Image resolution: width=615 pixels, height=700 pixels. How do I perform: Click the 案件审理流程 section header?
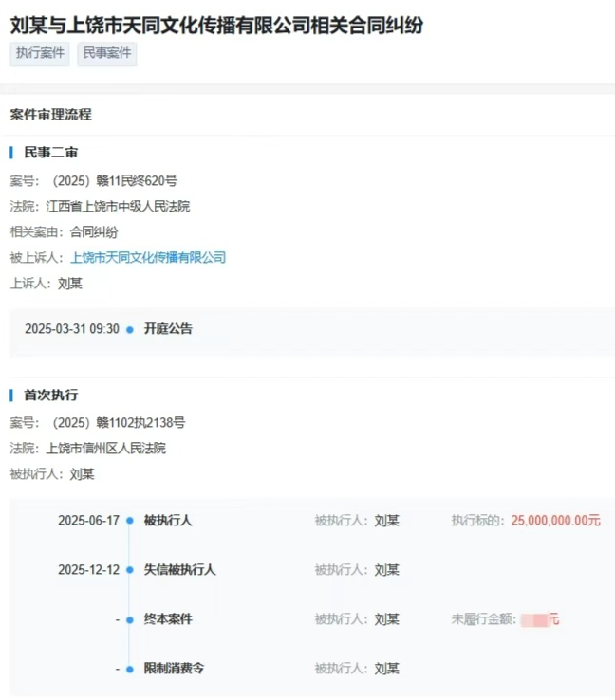coord(50,115)
